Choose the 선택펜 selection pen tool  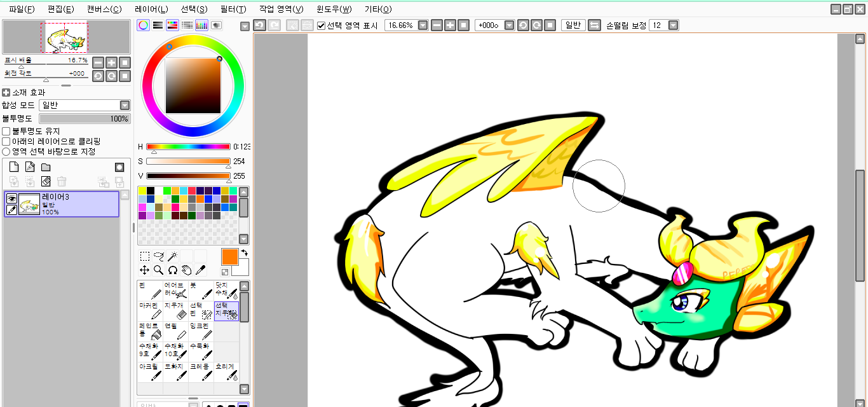[201, 311]
